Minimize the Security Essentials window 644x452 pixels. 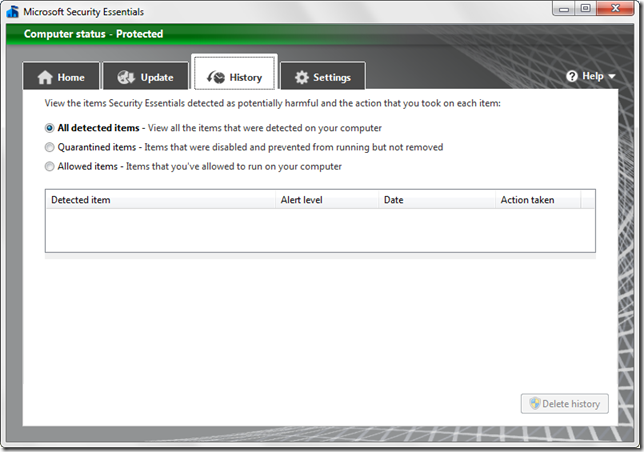click(x=564, y=9)
